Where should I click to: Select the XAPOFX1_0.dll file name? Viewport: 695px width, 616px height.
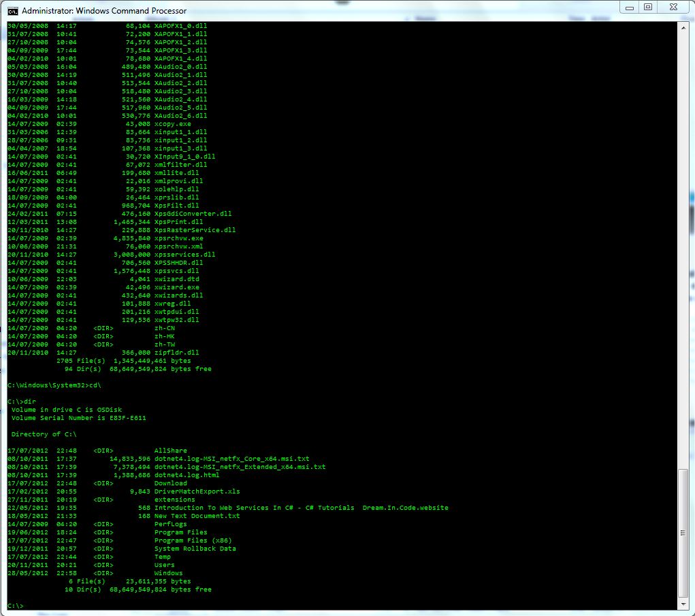pos(180,26)
